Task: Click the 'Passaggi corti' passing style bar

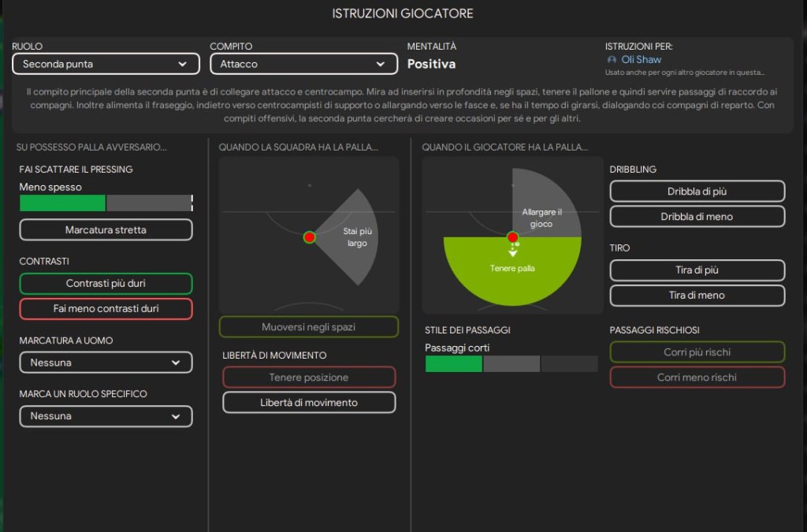Action: click(511, 364)
